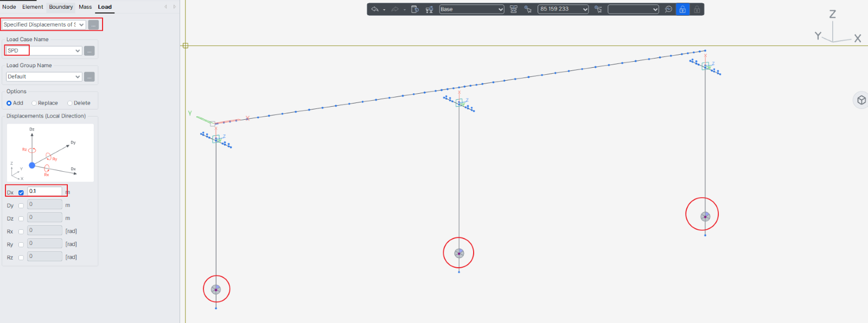Click the select-node cursor icon
This screenshot has height=323, width=868.
pos(528,9)
